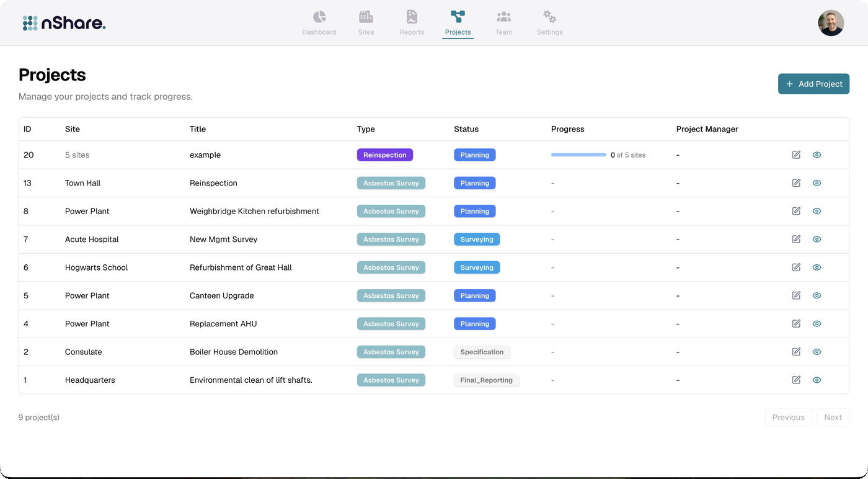Edit the Boiler House Demolition project
Viewport: 868px width, 479px height.
click(796, 352)
